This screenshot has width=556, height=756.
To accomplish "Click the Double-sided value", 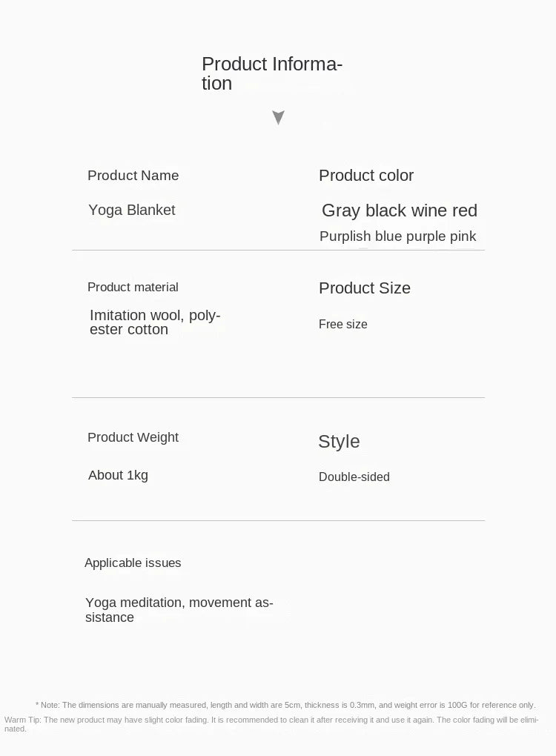I will click(354, 477).
